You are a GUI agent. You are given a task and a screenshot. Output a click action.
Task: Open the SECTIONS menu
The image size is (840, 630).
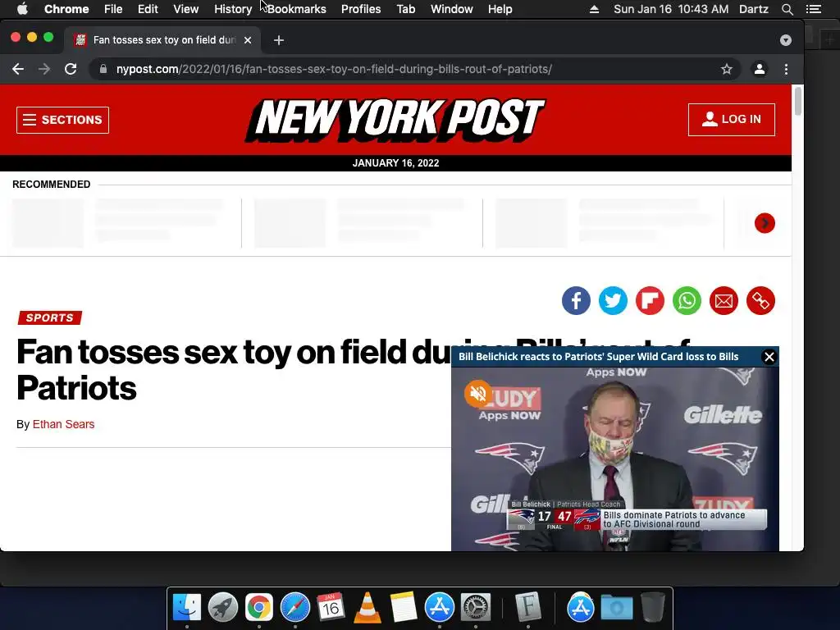[62, 120]
